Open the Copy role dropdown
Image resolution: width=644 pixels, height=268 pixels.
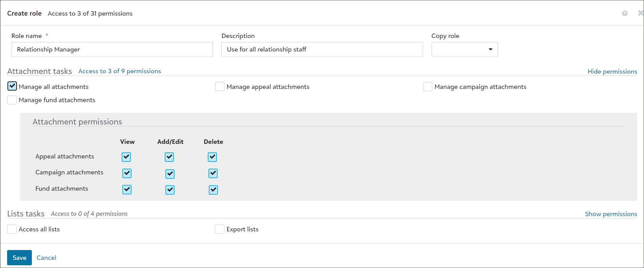464,50
